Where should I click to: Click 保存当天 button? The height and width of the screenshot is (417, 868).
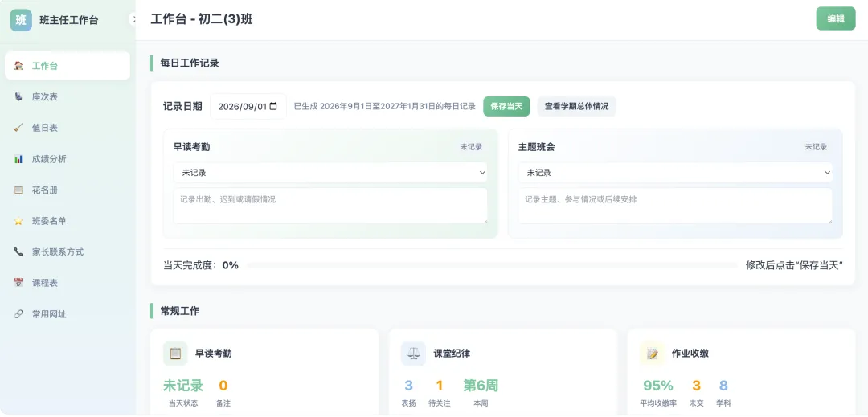click(506, 106)
